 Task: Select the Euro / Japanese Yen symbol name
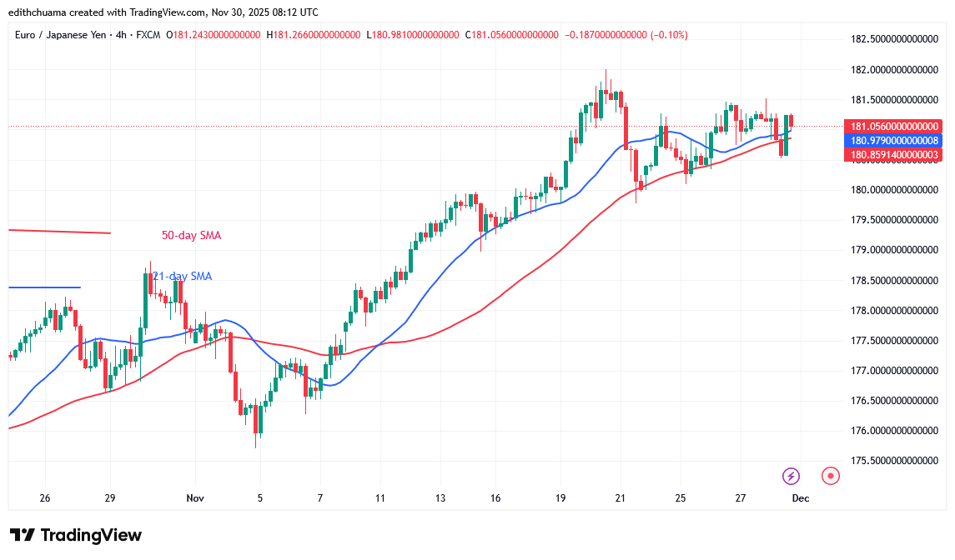[x=58, y=36]
